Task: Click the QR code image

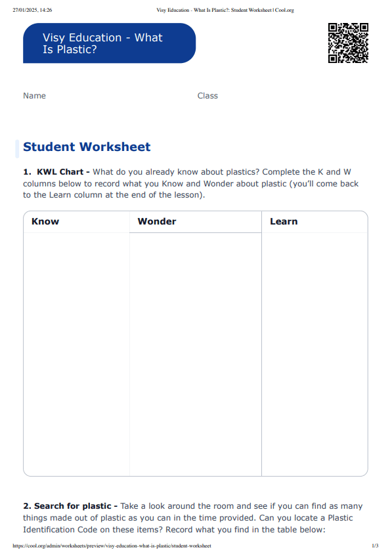Action: (x=348, y=43)
